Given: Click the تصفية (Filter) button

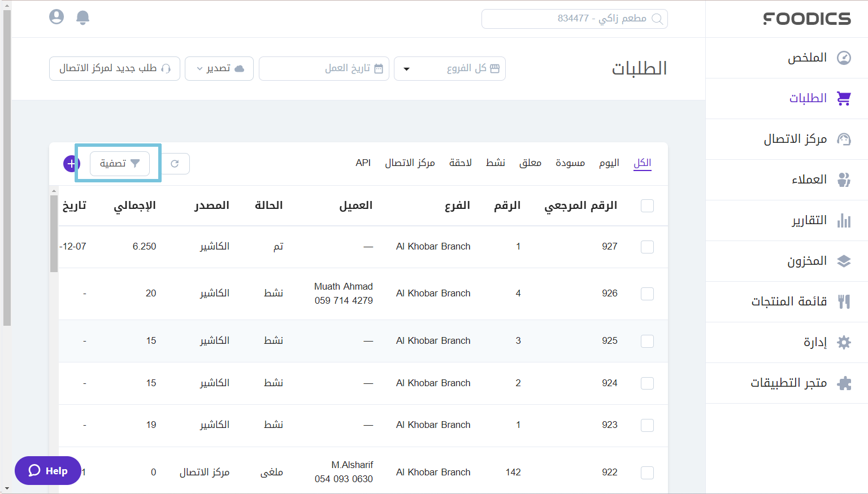Looking at the screenshot, I should click(119, 163).
